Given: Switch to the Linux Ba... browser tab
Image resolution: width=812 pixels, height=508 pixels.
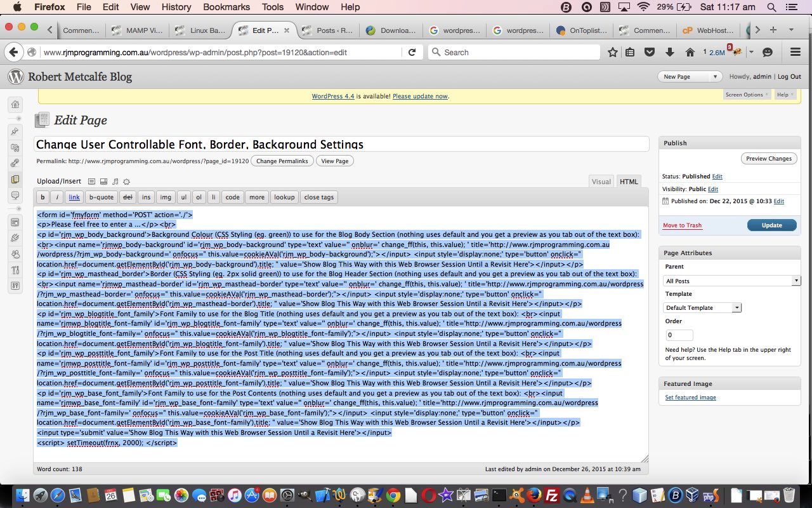Looking at the screenshot, I should [200, 30].
